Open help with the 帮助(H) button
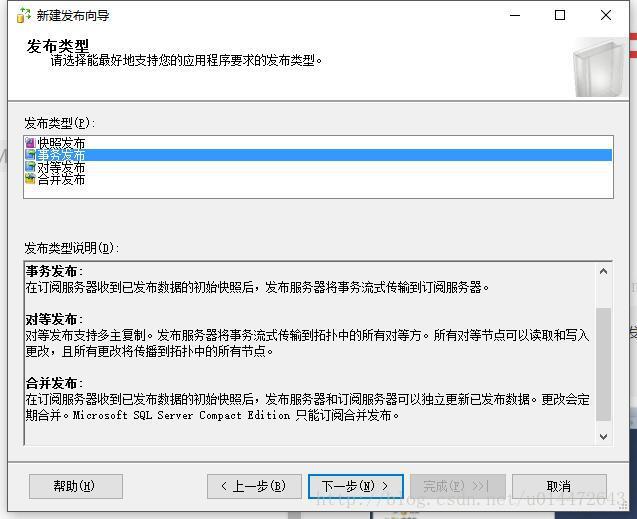This screenshot has height=519, width=637. point(76,486)
